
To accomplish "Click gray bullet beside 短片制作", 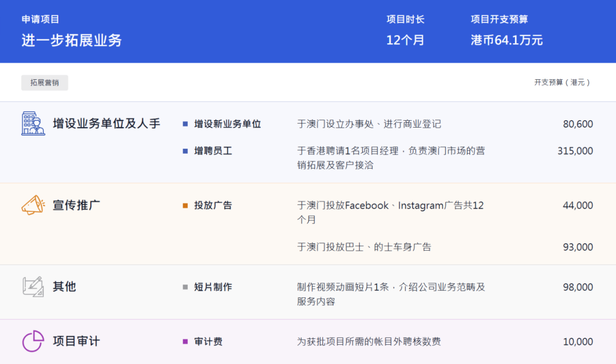I will [185, 287].
